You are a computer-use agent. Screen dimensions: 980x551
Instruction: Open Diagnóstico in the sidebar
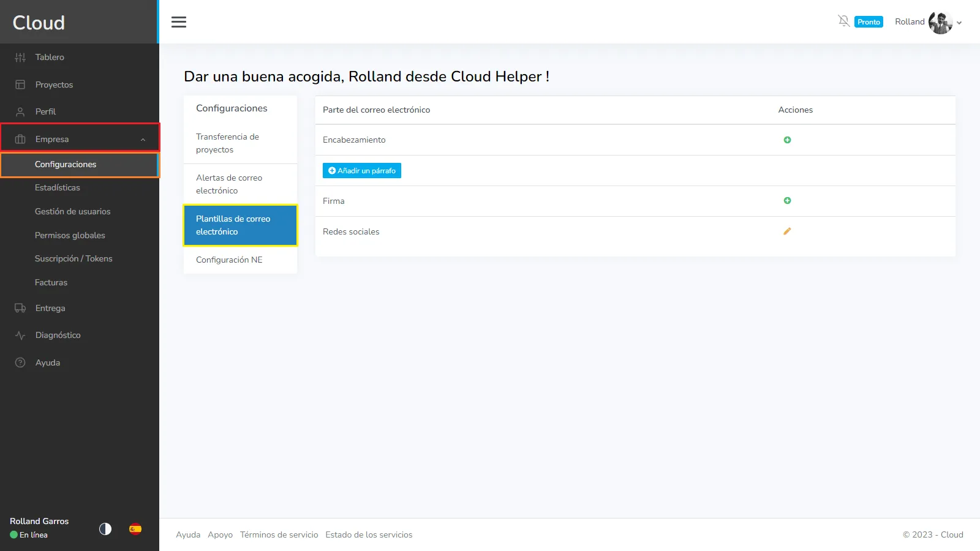tap(58, 335)
